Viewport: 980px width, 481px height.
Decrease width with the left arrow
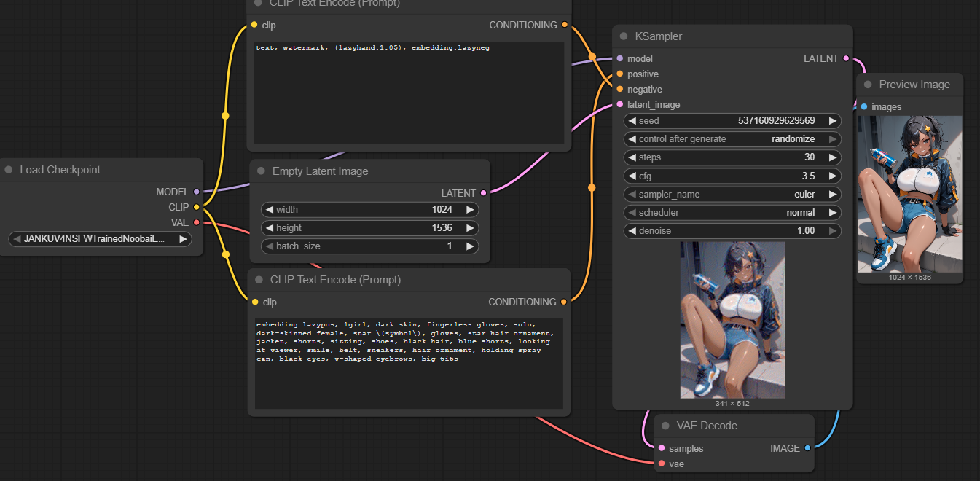[x=270, y=210]
